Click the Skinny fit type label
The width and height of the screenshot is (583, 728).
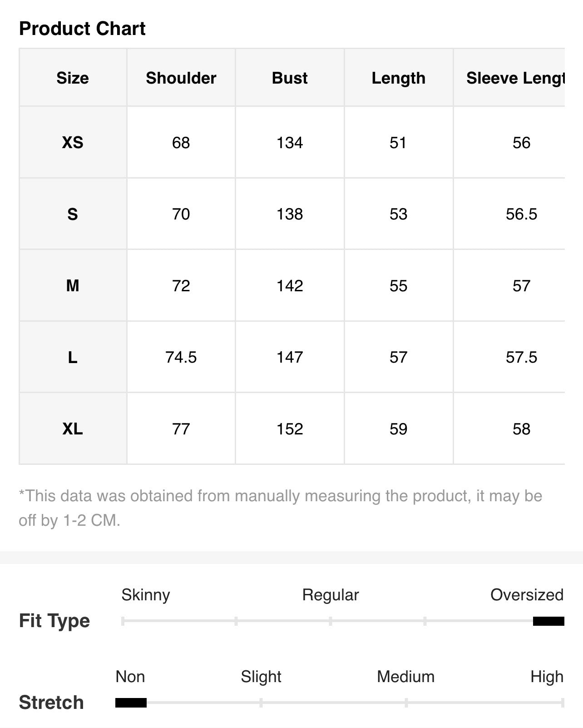tap(146, 595)
